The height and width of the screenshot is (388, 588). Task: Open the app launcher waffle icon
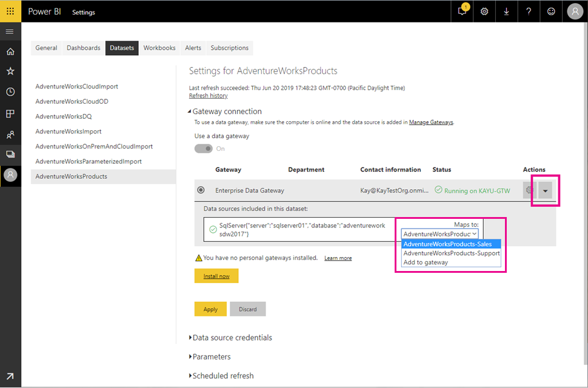point(10,12)
